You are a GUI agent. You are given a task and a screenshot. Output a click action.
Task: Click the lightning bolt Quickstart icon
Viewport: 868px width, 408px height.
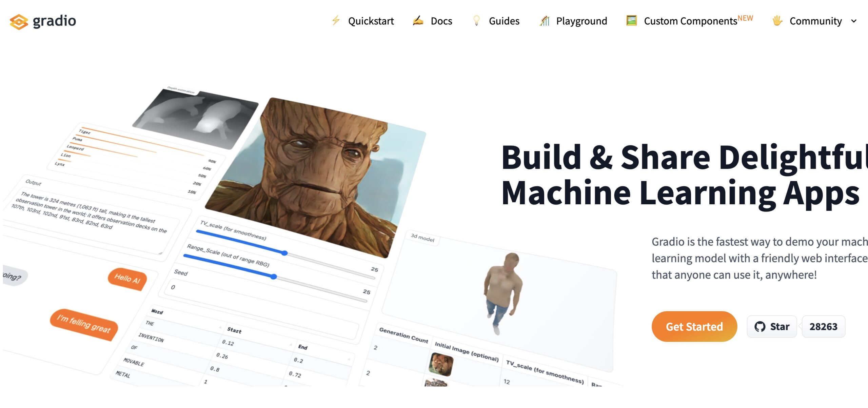pos(336,21)
